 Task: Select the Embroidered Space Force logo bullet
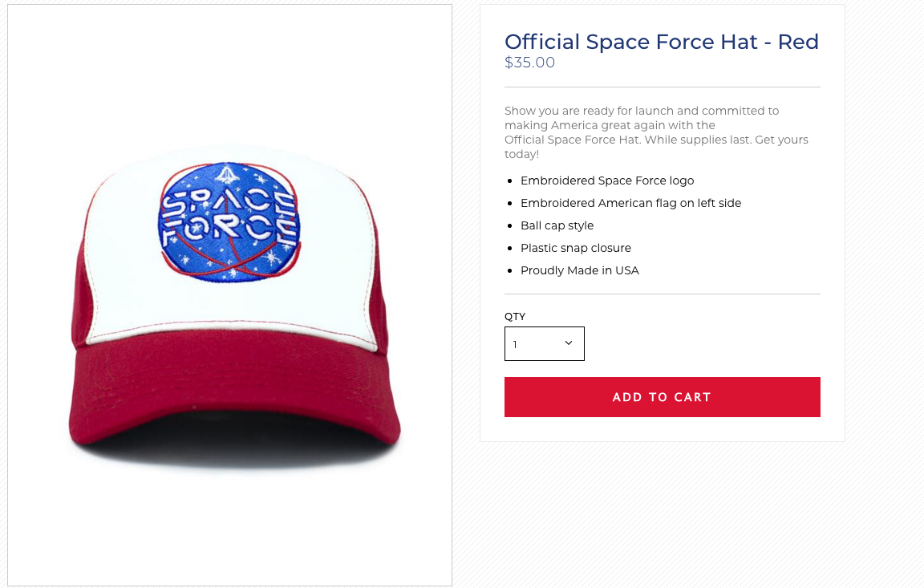coord(607,180)
